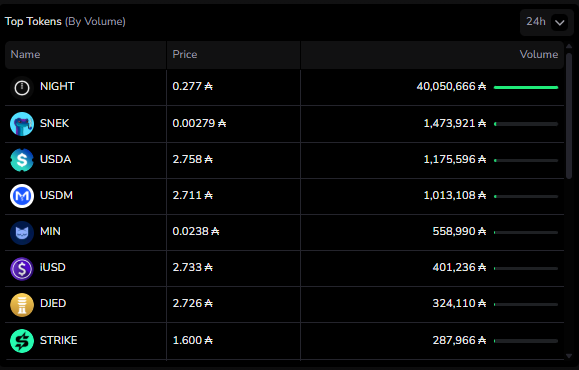
Task: Click the DJED volume progress bar
Action: 526,305
